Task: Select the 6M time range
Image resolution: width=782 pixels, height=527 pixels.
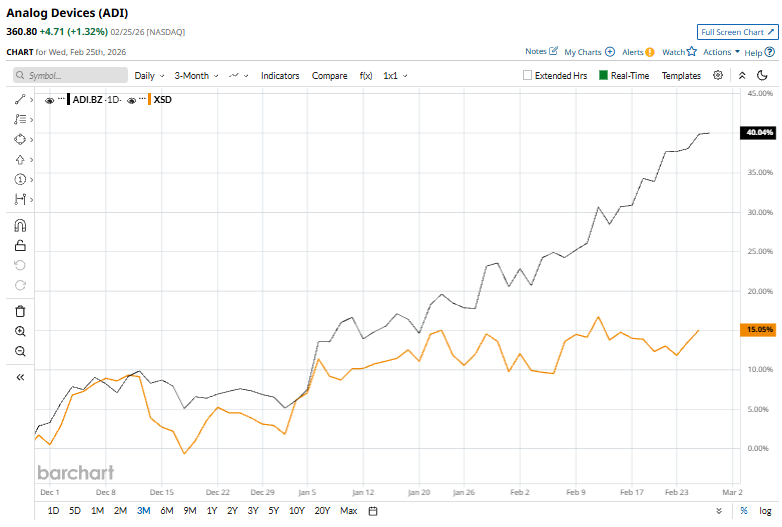Action: coord(167,511)
